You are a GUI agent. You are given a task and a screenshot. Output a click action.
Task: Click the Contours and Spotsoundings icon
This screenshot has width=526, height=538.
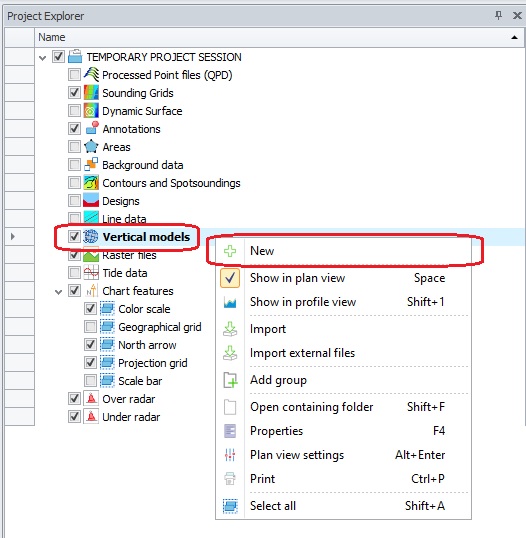click(x=91, y=183)
